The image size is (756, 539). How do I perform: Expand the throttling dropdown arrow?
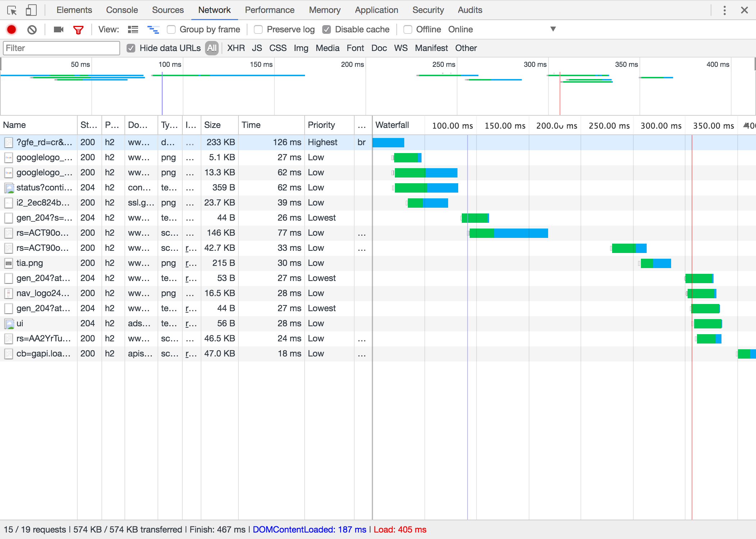point(553,29)
